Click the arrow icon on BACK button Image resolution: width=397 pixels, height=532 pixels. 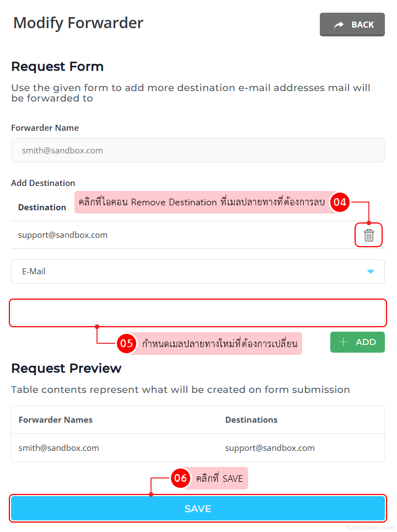pos(339,25)
